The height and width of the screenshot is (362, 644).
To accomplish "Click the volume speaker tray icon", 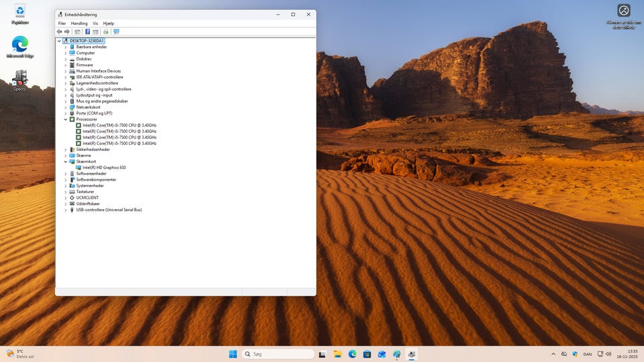I will 608,354.
